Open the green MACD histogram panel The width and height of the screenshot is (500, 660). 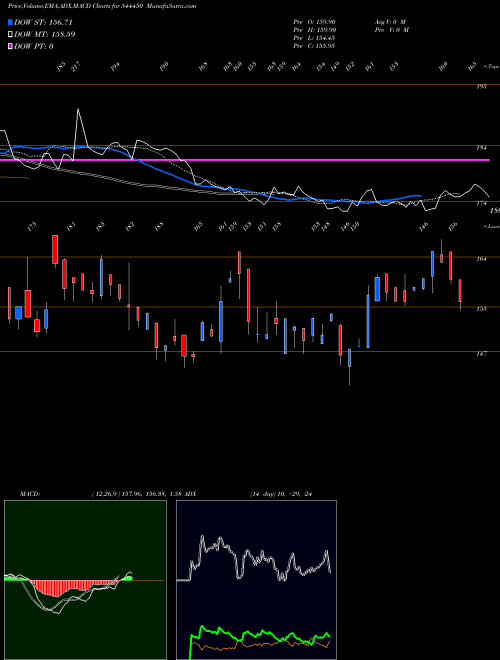(x=85, y=580)
